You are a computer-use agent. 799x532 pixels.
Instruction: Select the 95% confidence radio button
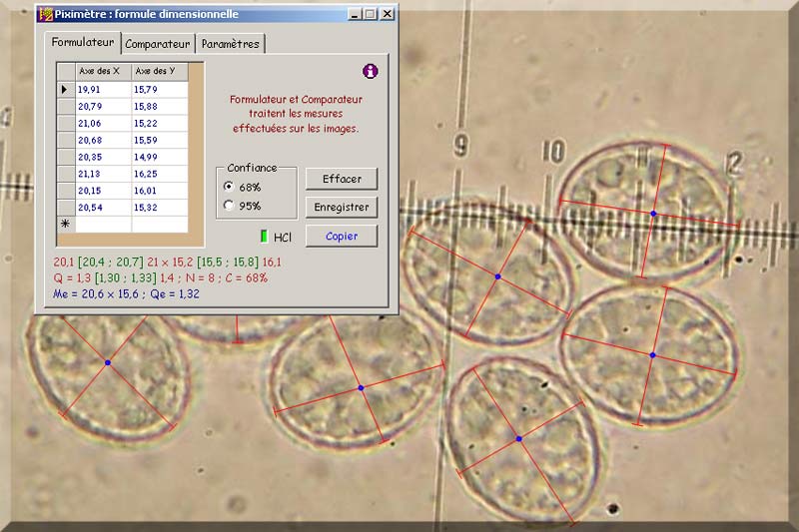tap(229, 206)
